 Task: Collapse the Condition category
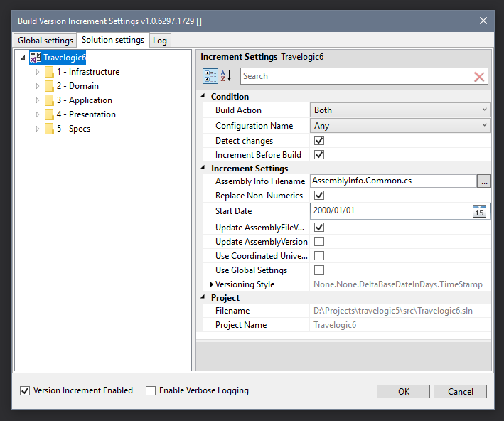coord(203,96)
